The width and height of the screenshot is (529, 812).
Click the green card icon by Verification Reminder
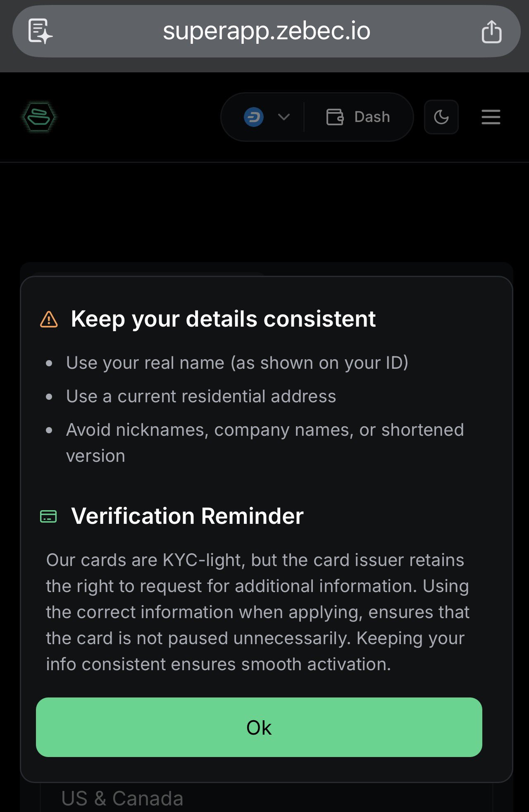48,516
